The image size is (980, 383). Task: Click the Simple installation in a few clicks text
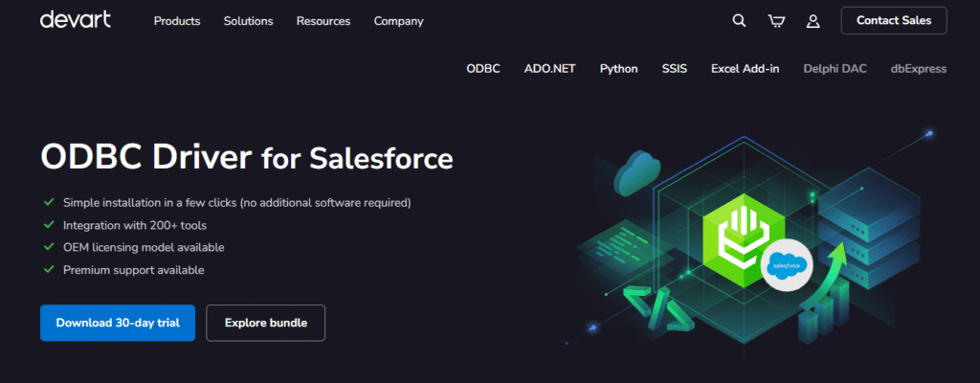(x=237, y=203)
